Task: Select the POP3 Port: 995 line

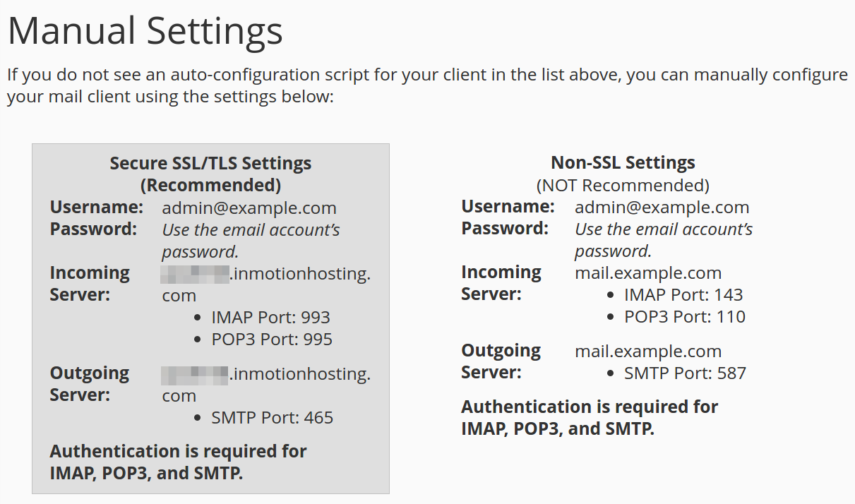Action: click(x=272, y=340)
